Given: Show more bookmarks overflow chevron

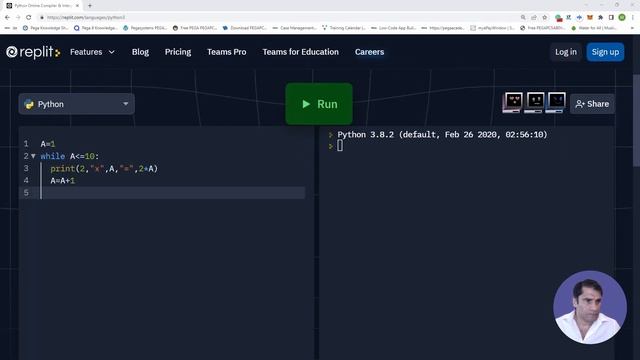Looking at the screenshot, I should [632, 28].
